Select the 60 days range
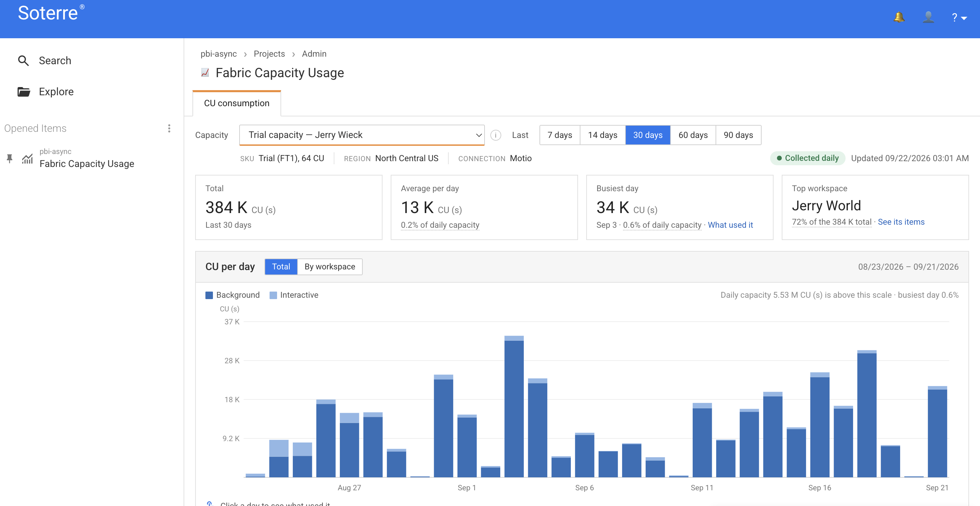Image resolution: width=980 pixels, height=506 pixels. (693, 135)
